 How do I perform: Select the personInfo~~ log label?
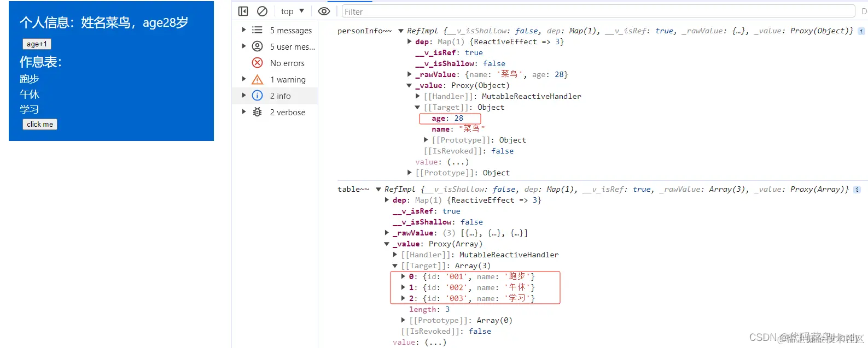[x=364, y=31]
